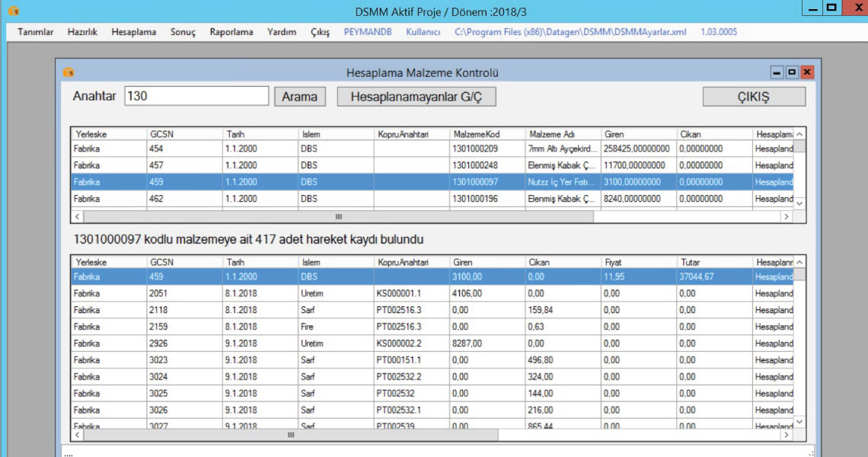Click the Çıkış menu item
868x457 pixels.
(320, 32)
